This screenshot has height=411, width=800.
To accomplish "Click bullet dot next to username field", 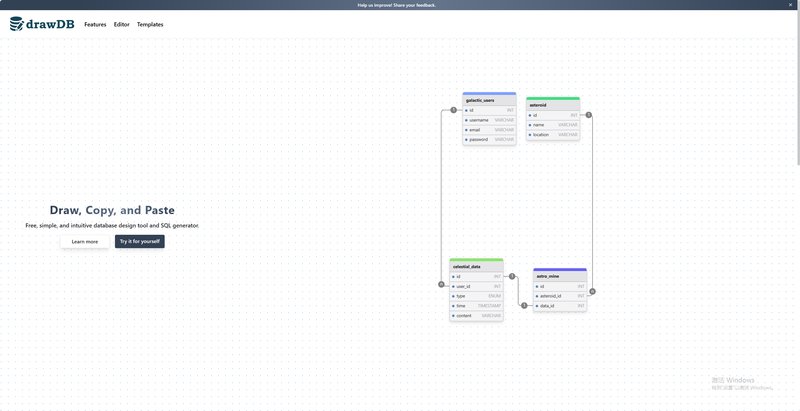I will point(466,120).
